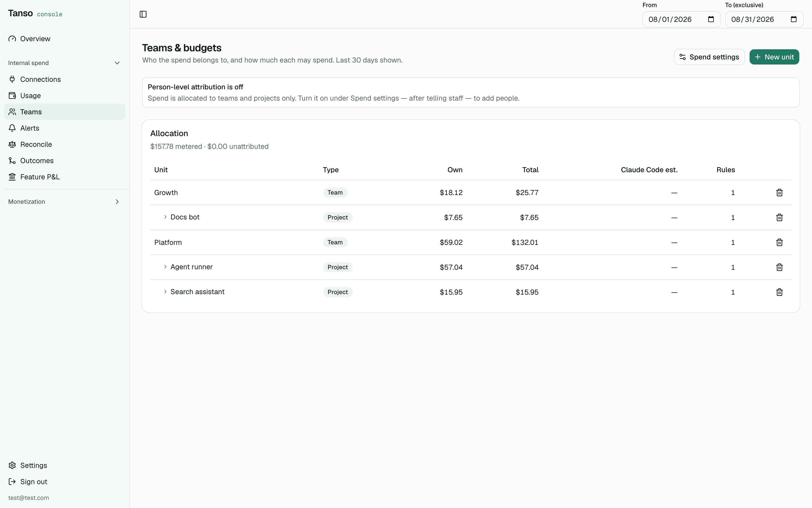Go to Connections in the sidebar

(x=64, y=79)
